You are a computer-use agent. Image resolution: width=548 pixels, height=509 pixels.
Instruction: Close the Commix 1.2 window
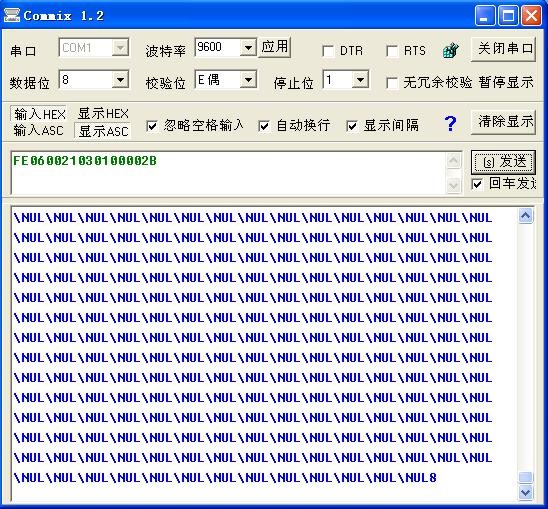531,16
